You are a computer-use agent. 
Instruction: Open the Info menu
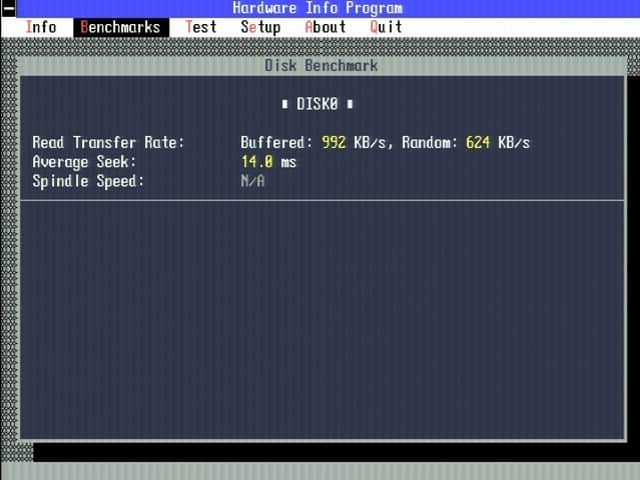pyautogui.click(x=41, y=27)
